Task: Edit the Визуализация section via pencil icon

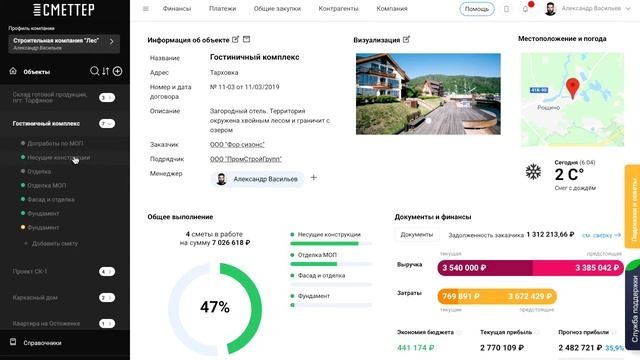Action: 406,40
